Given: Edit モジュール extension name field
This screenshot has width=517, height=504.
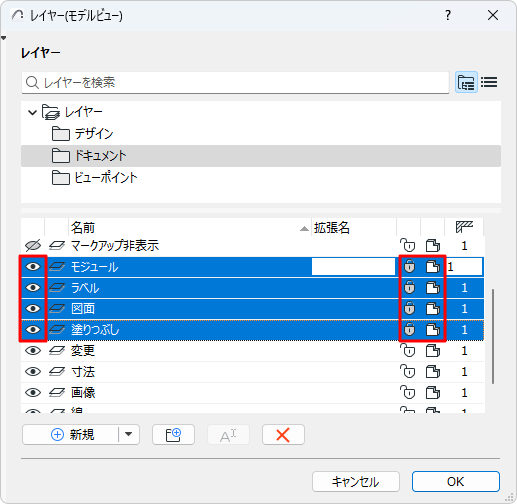Looking at the screenshot, I should (x=354, y=267).
